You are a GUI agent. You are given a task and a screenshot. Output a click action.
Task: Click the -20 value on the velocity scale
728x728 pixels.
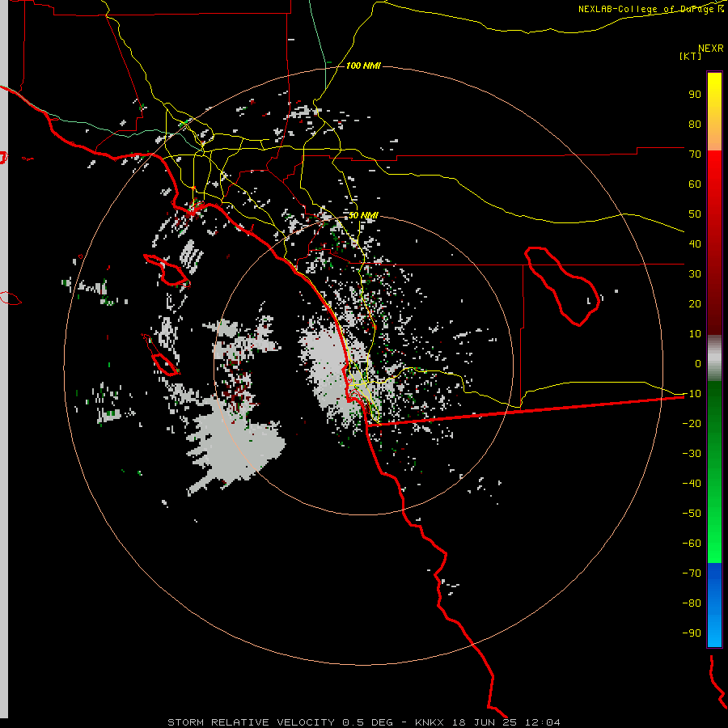pyautogui.click(x=692, y=423)
